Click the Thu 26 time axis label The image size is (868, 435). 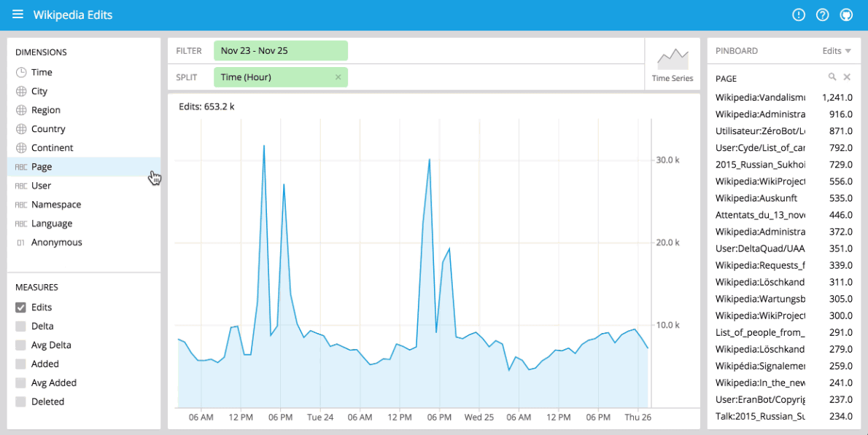[x=638, y=418]
